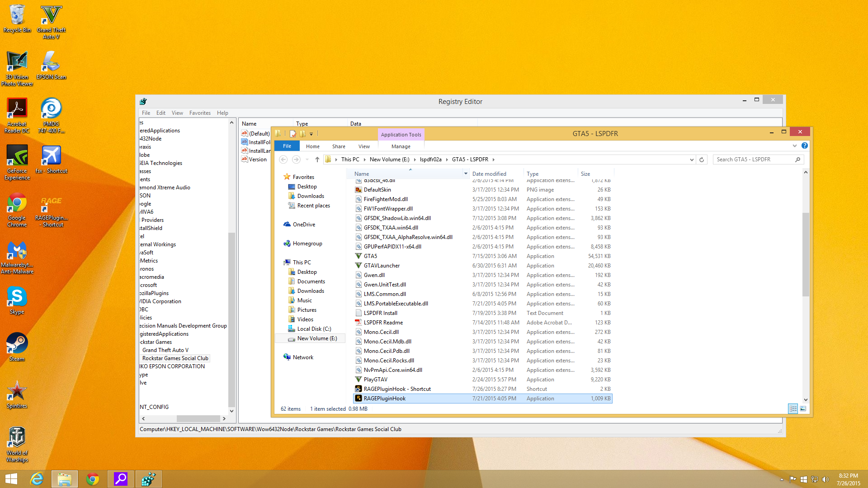
Task: Select Local Disk (C:) in navigation pane
Action: coord(314,329)
